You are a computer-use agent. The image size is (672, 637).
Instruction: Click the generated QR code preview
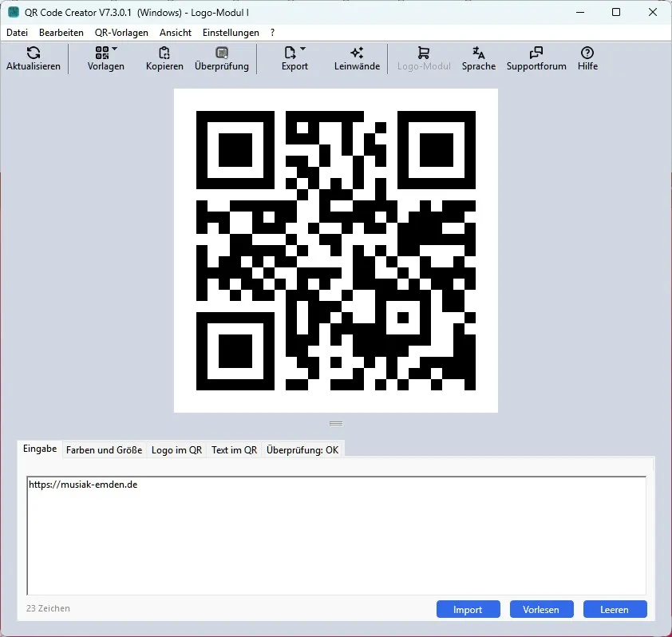[x=335, y=251]
